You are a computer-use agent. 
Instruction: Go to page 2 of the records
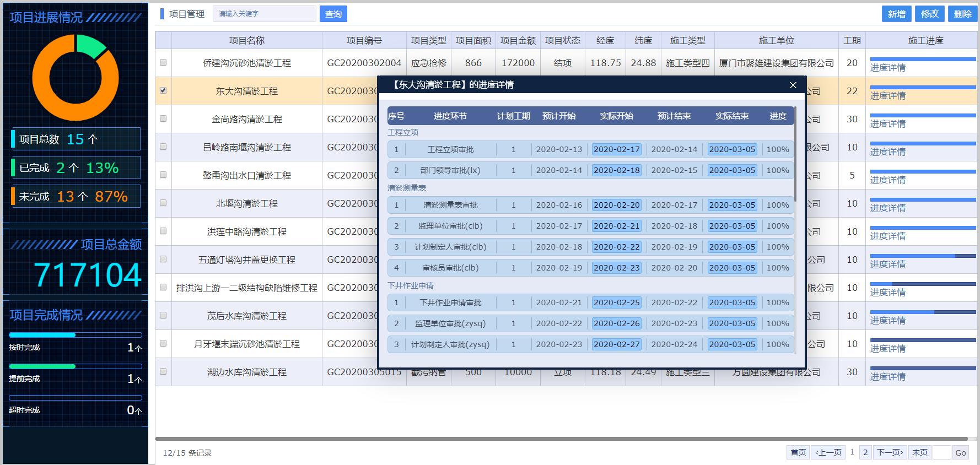[x=865, y=452]
